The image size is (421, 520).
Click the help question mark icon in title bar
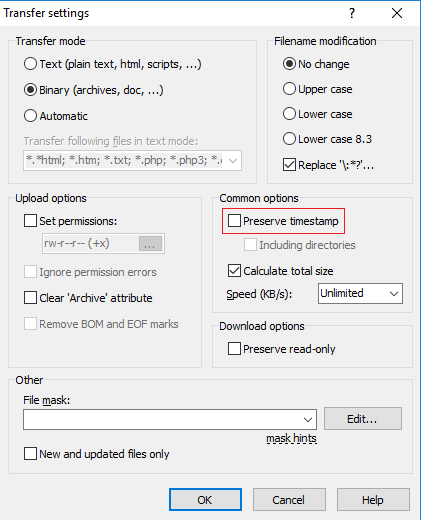[x=352, y=13]
